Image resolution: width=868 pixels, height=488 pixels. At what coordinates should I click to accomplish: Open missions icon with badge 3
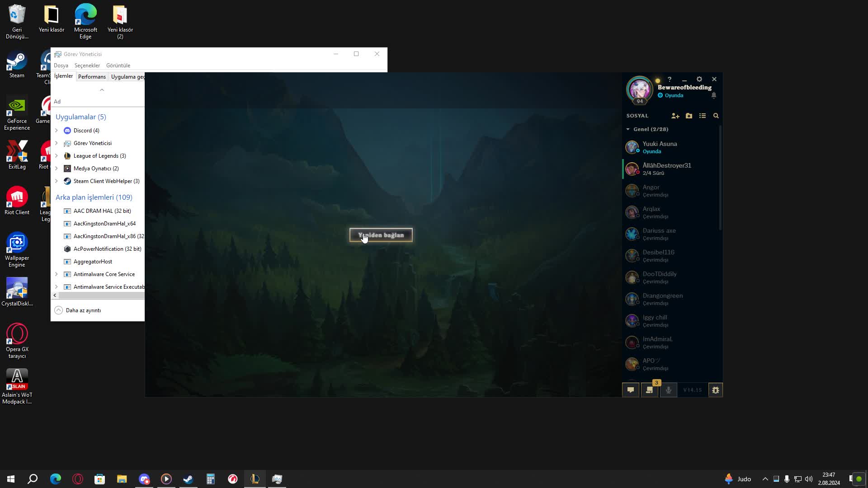point(650,390)
